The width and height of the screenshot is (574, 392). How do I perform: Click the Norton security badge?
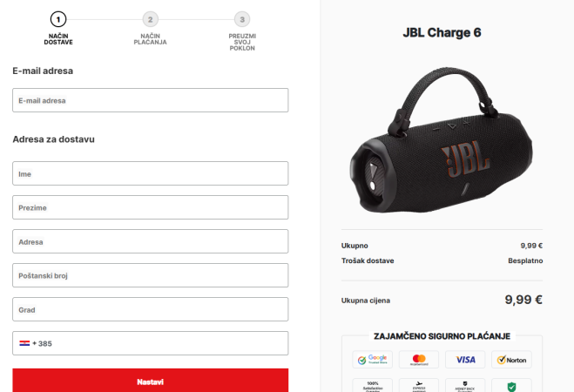511,360
